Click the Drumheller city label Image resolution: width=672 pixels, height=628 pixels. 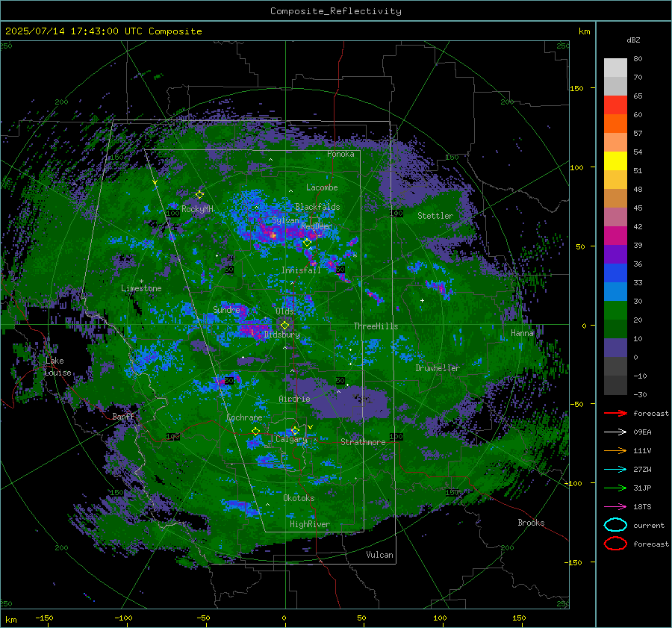tap(438, 368)
